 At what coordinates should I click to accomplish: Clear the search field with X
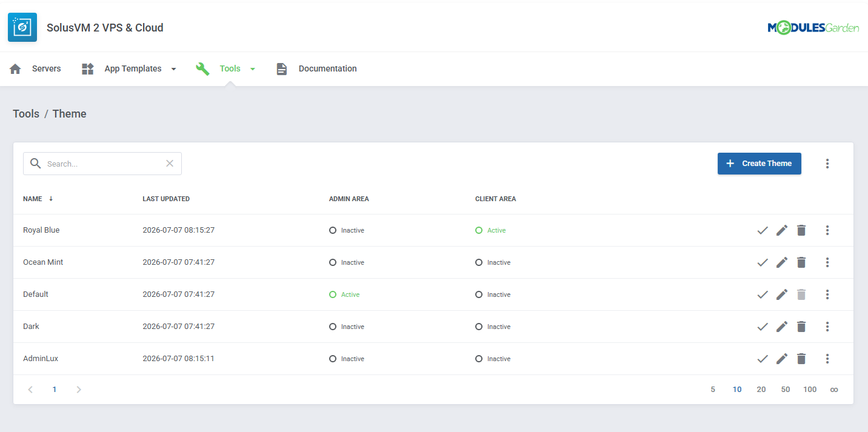click(x=170, y=164)
